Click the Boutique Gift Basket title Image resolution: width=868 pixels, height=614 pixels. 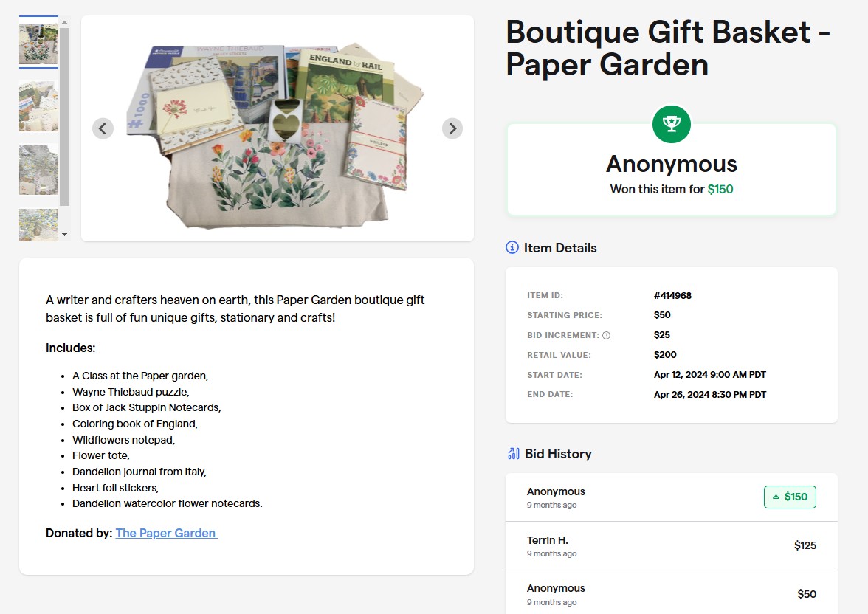click(668, 48)
